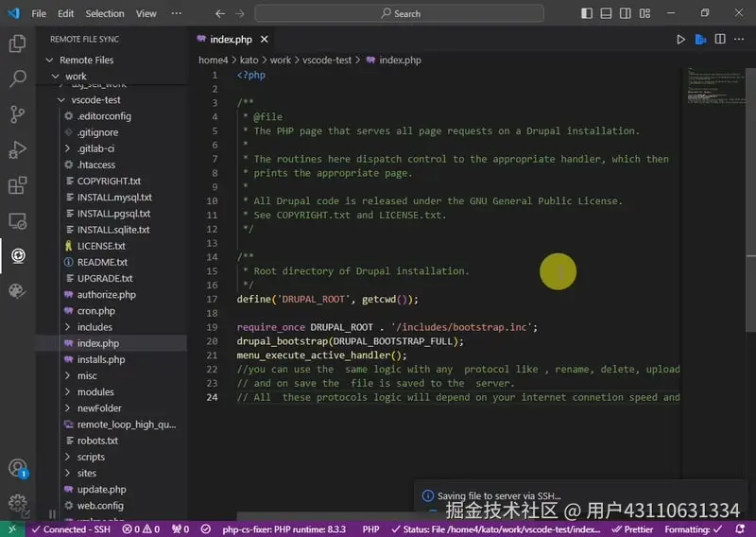Click the blue remote upload editor icon
756x537 pixels.
pos(700,40)
